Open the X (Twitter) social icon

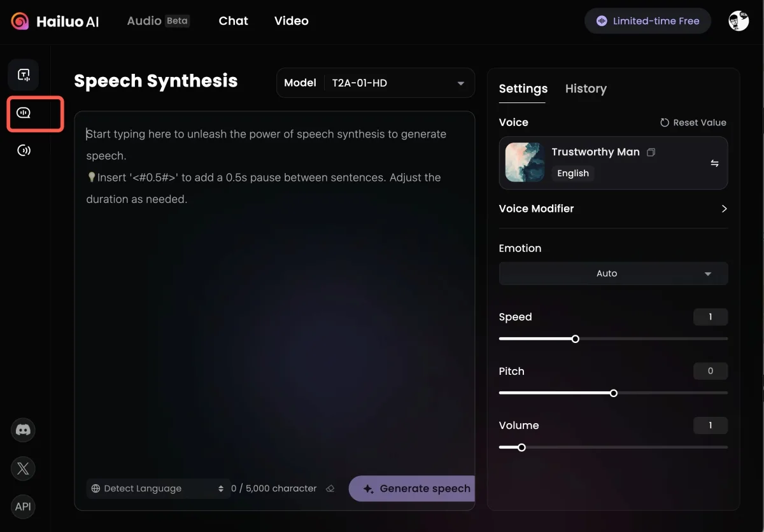click(23, 469)
